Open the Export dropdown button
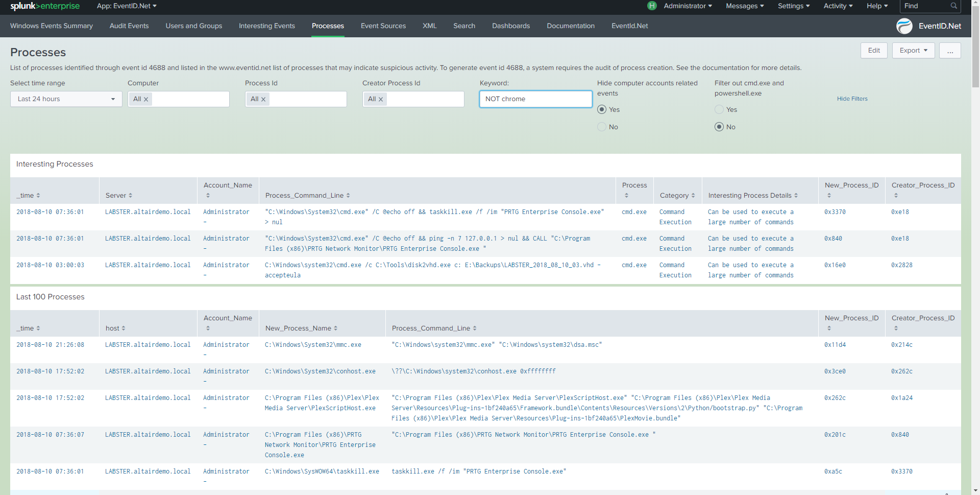This screenshot has height=495, width=980. coord(914,51)
